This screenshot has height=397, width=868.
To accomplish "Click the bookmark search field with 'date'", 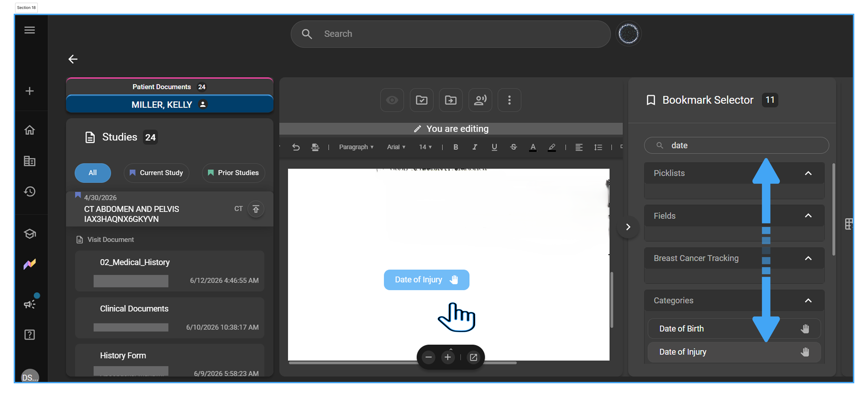I will click(x=736, y=145).
